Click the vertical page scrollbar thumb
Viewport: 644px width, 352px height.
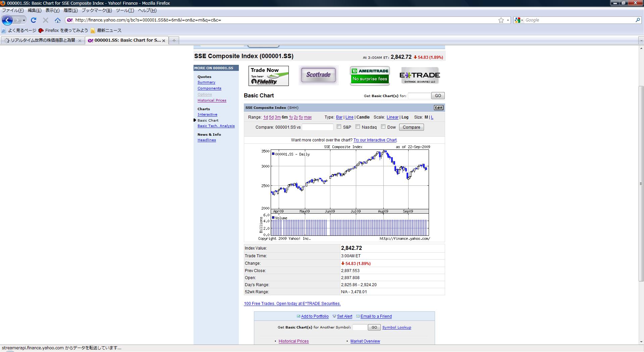(641, 183)
